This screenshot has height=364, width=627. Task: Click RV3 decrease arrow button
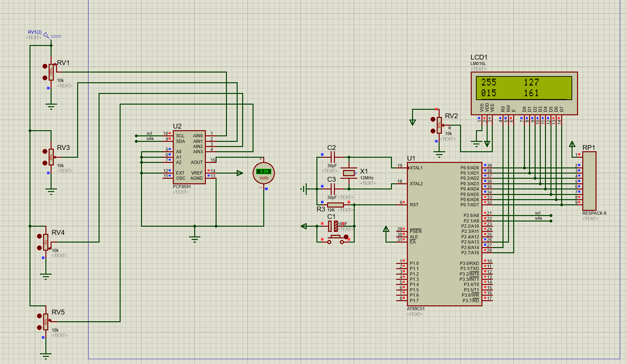(45, 163)
